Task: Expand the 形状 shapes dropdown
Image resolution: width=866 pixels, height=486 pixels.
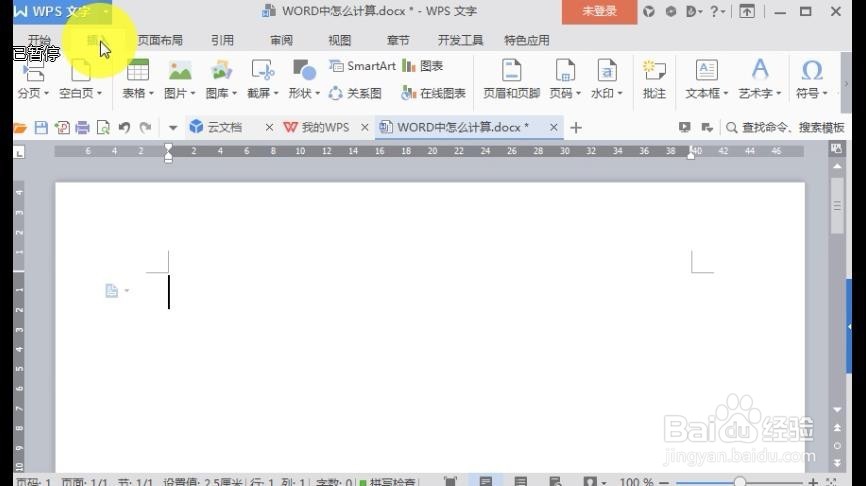Action: pos(318,93)
